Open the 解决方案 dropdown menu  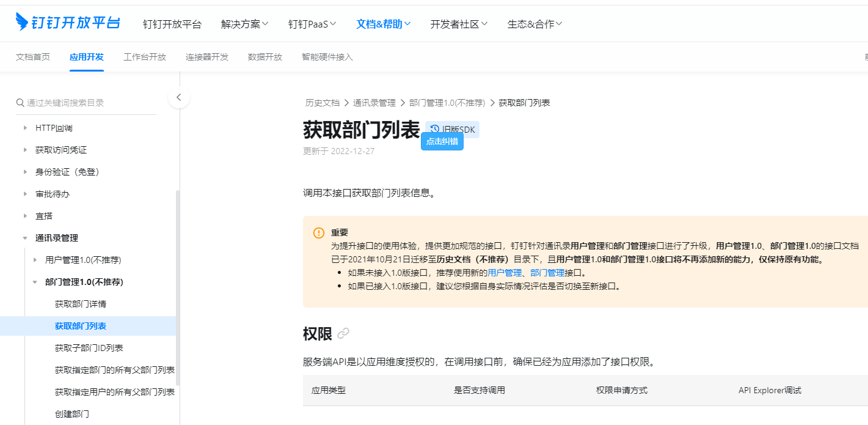coord(245,24)
